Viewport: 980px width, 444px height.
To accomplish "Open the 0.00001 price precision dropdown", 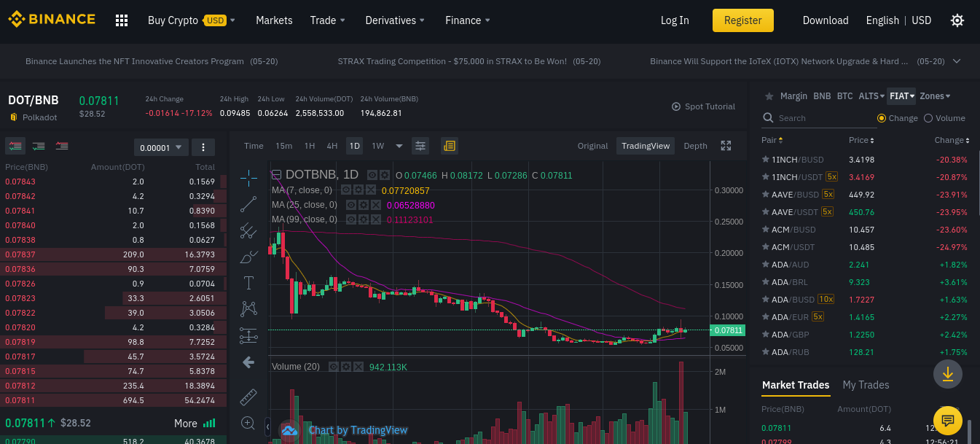I will [x=161, y=147].
